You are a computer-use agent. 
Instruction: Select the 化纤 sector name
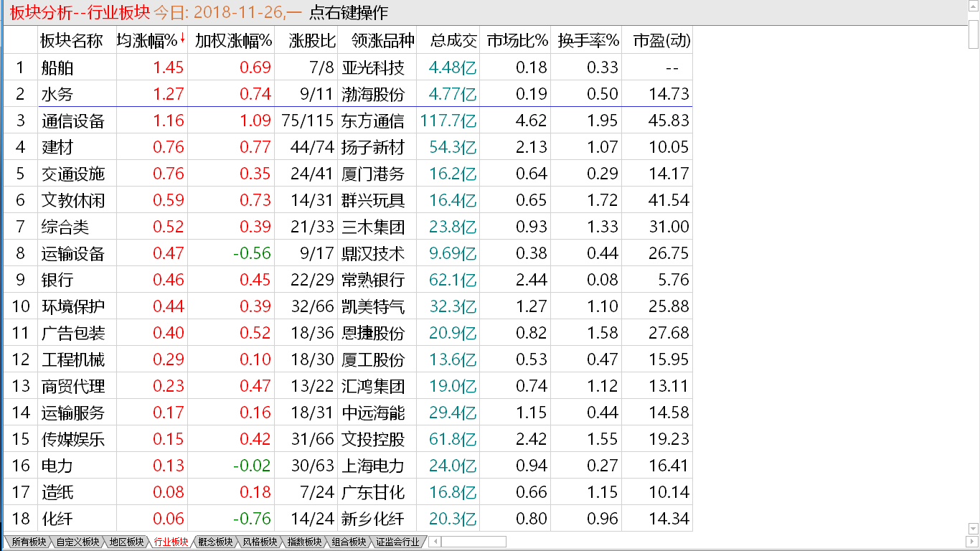pos(57,519)
